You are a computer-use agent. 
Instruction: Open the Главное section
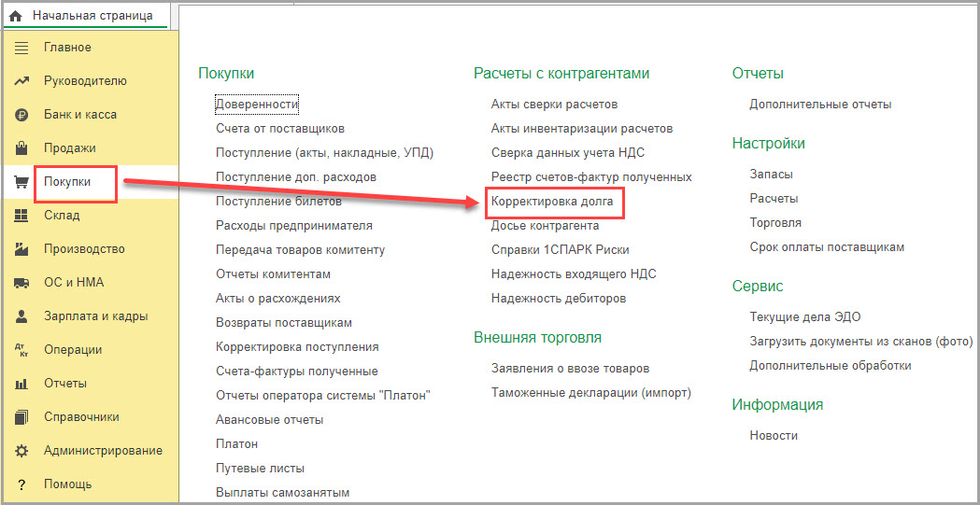coord(67,48)
